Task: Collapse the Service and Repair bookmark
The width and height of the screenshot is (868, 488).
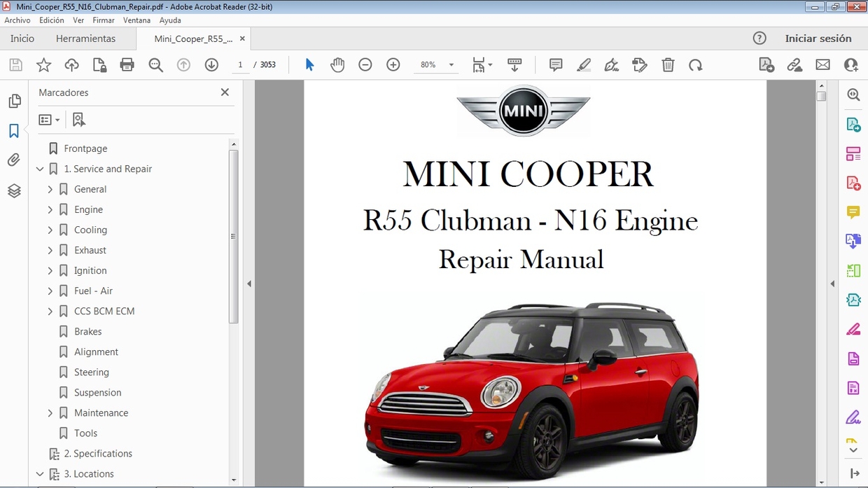Action: pos(40,169)
